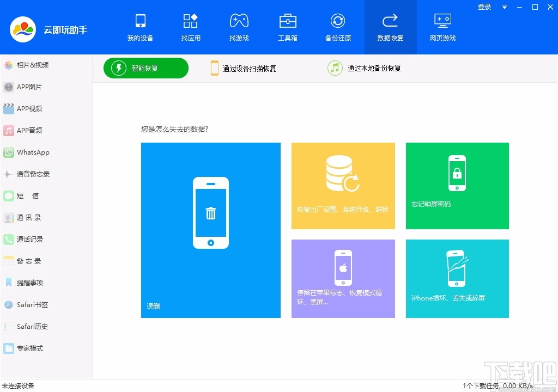Open the 登录 dropdown arrow
Screen dimensions: 558x392
coord(505,7)
